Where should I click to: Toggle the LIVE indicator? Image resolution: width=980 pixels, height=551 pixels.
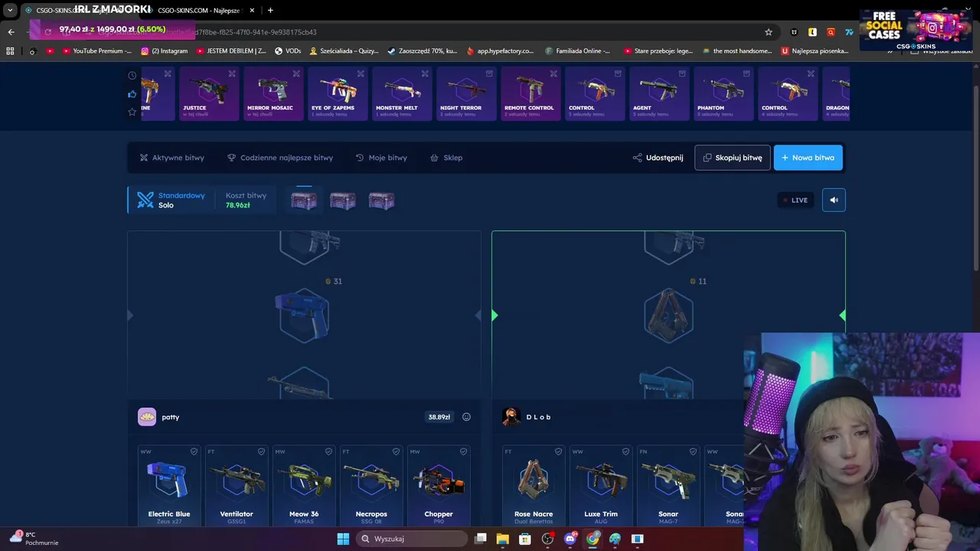[795, 201]
